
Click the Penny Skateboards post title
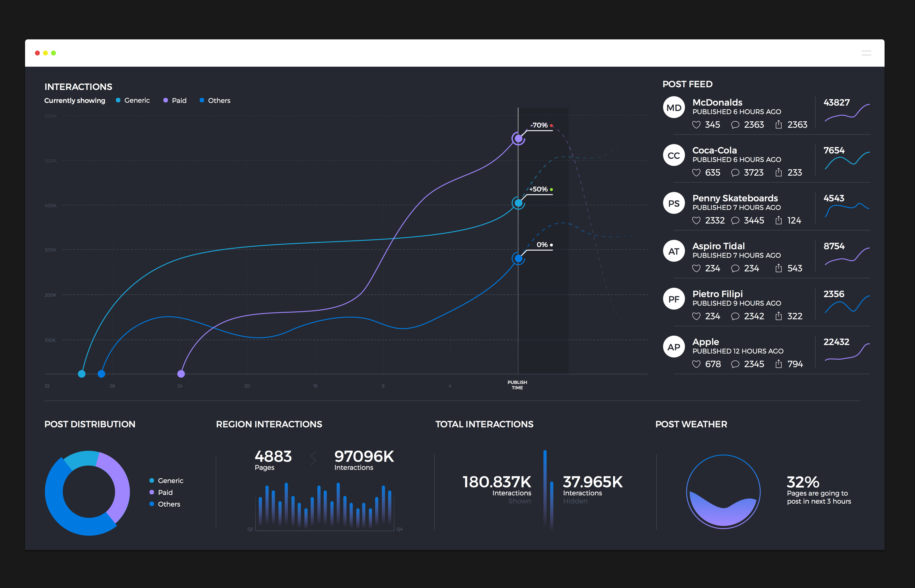pos(735,198)
